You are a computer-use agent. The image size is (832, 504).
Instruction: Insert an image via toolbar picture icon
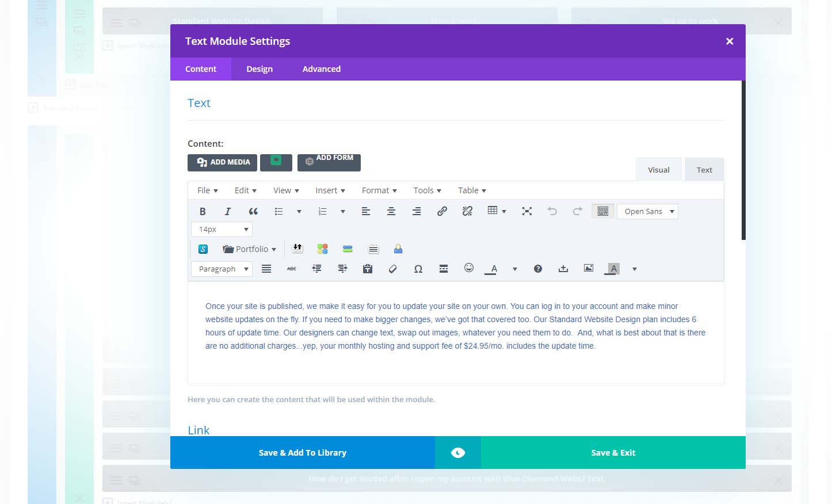[589, 269]
